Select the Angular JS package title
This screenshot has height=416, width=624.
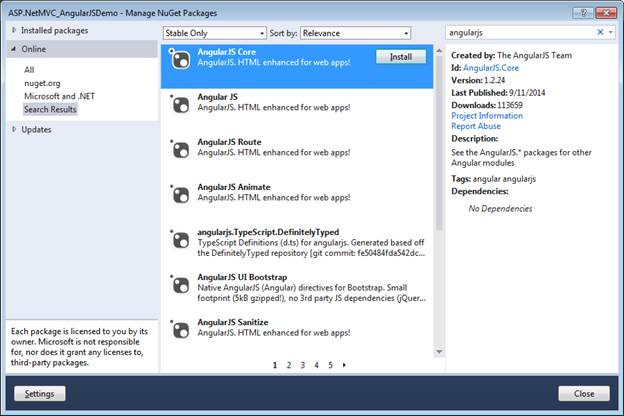(x=217, y=97)
